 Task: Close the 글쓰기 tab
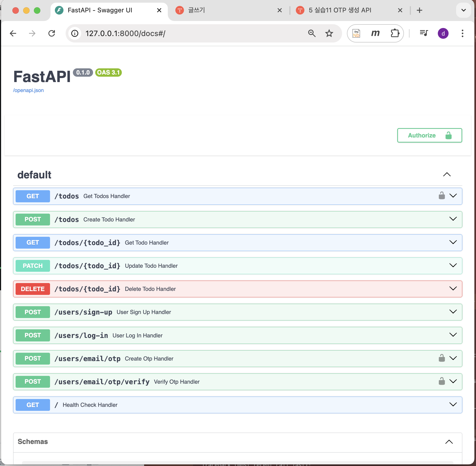[280, 10]
